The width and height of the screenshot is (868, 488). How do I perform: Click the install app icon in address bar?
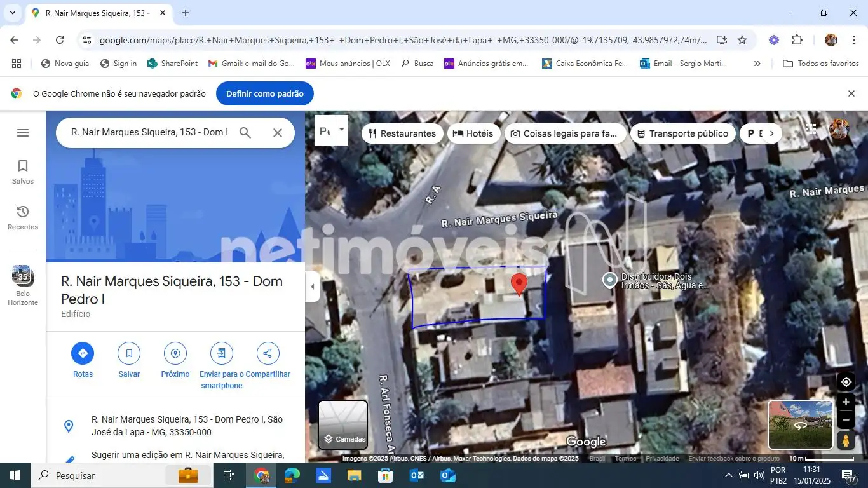[722, 40]
